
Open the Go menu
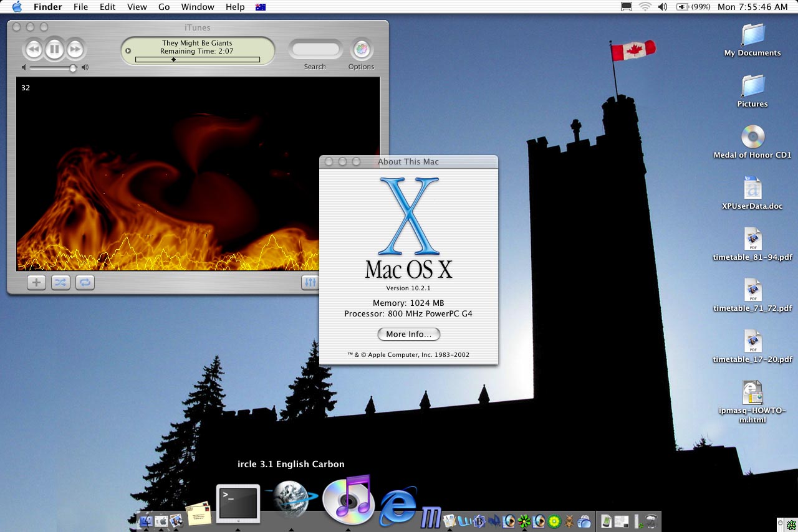[164, 7]
